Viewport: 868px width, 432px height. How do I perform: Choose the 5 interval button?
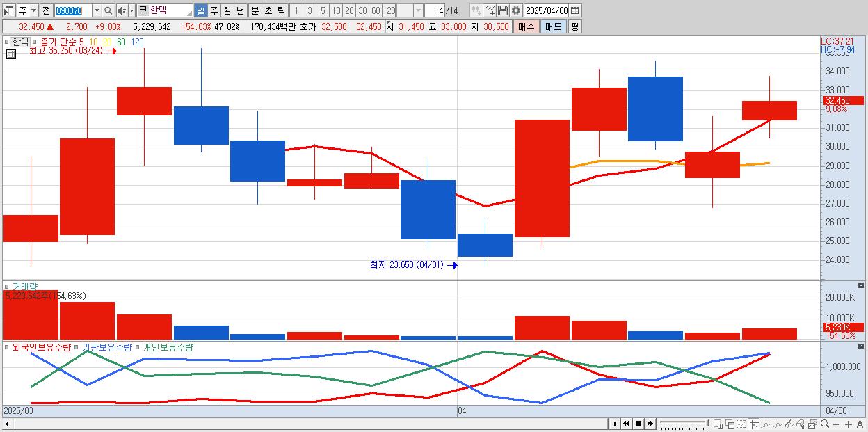[323, 10]
